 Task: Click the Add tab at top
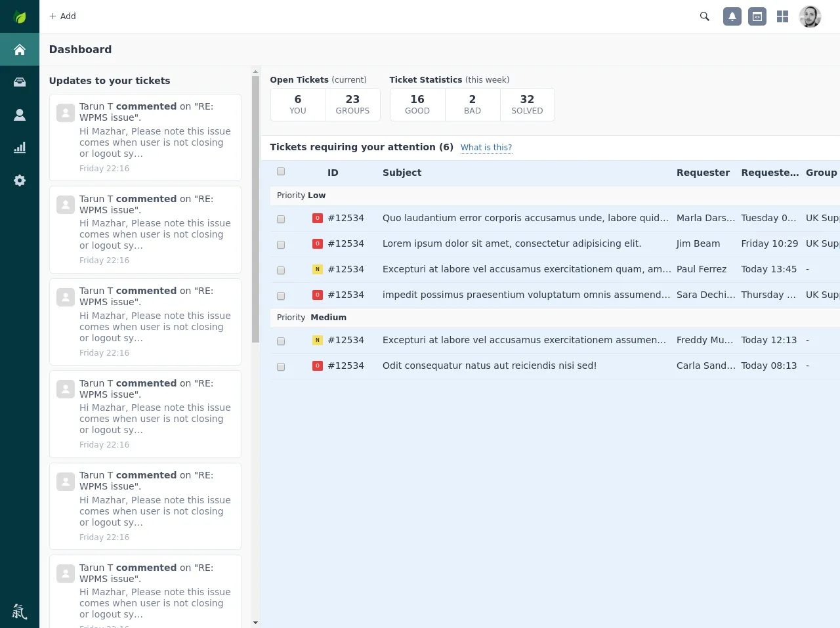tap(63, 16)
